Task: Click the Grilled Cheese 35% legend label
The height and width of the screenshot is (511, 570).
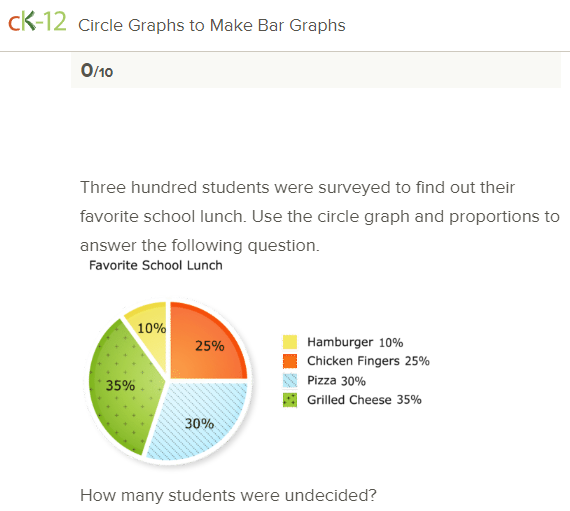Action: click(364, 400)
